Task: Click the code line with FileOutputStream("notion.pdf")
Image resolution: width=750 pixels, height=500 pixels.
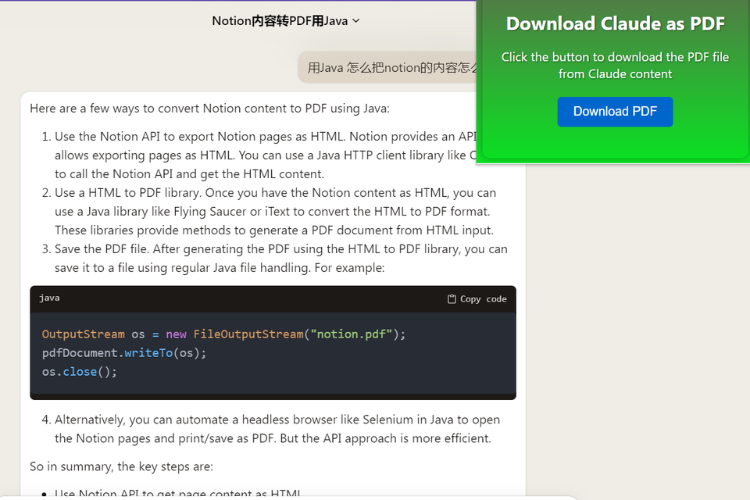Action: (x=223, y=334)
